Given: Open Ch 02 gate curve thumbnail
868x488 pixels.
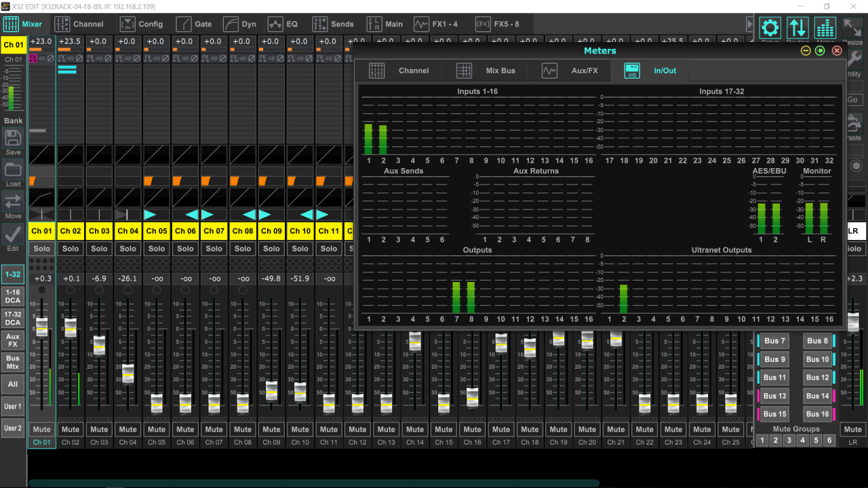Looking at the screenshot, I should [71, 155].
